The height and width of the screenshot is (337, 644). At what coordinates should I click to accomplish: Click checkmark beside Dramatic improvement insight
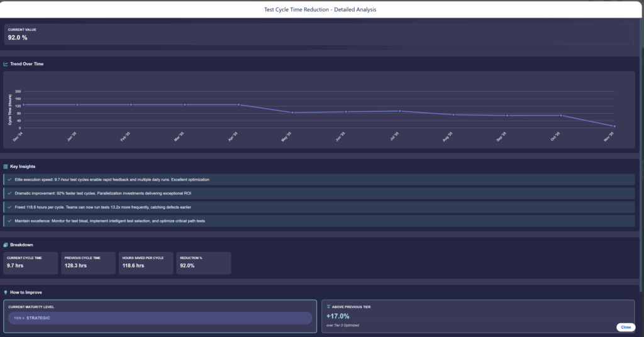pyautogui.click(x=9, y=193)
